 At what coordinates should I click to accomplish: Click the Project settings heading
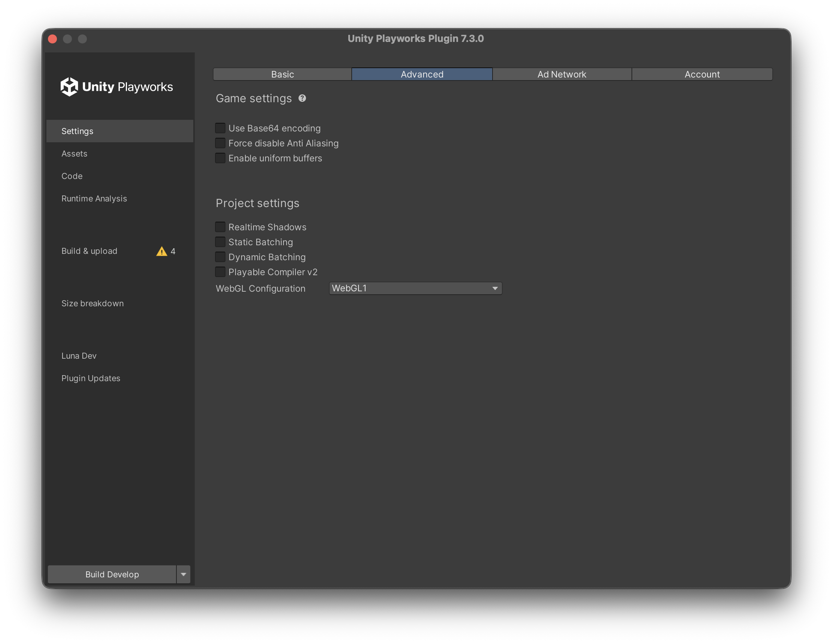pyautogui.click(x=257, y=203)
